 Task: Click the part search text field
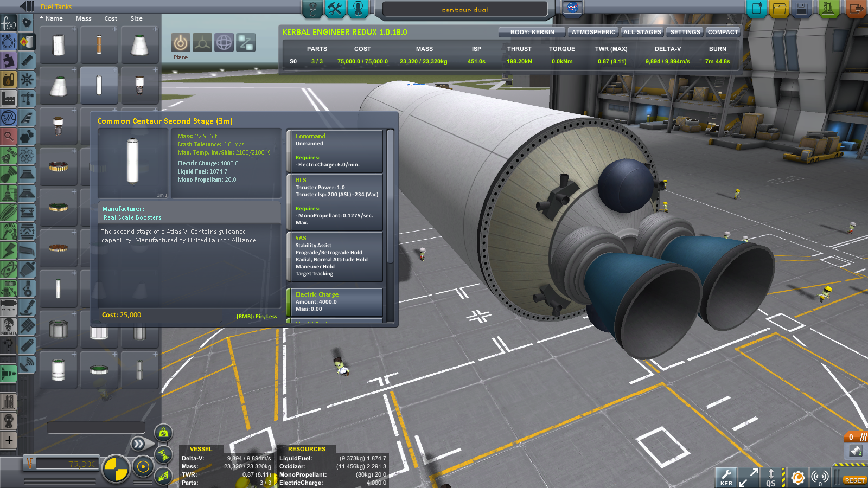click(x=96, y=428)
